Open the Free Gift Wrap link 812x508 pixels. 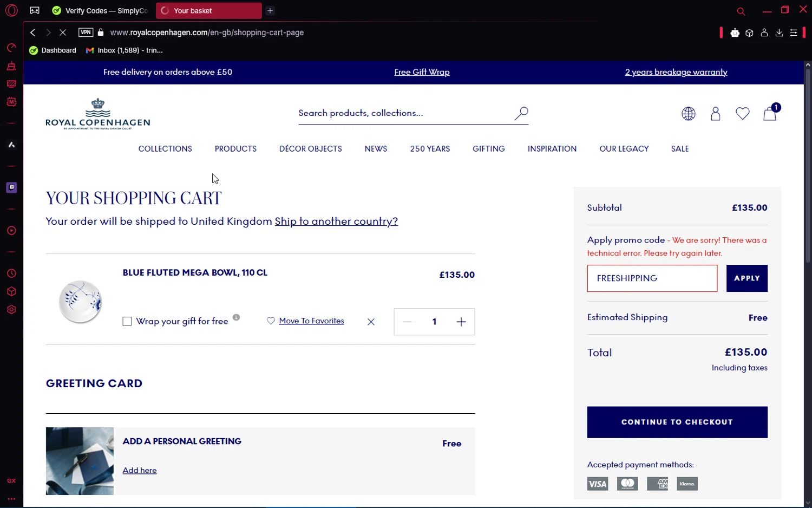pos(422,72)
